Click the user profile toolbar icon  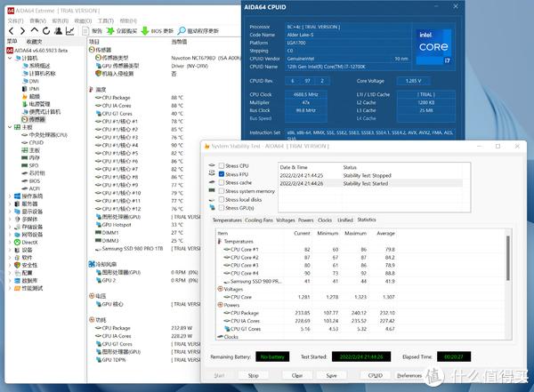pos(58,31)
